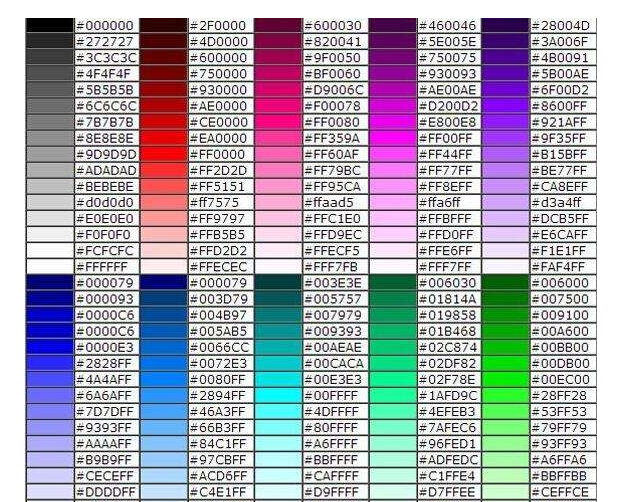Click the #F00078 hex code cell

coord(336,106)
